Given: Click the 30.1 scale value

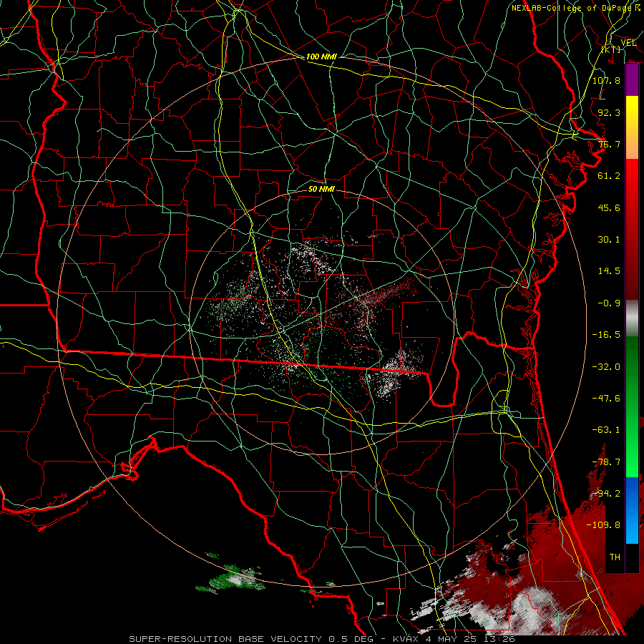Looking at the screenshot, I should pyautogui.click(x=609, y=240).
